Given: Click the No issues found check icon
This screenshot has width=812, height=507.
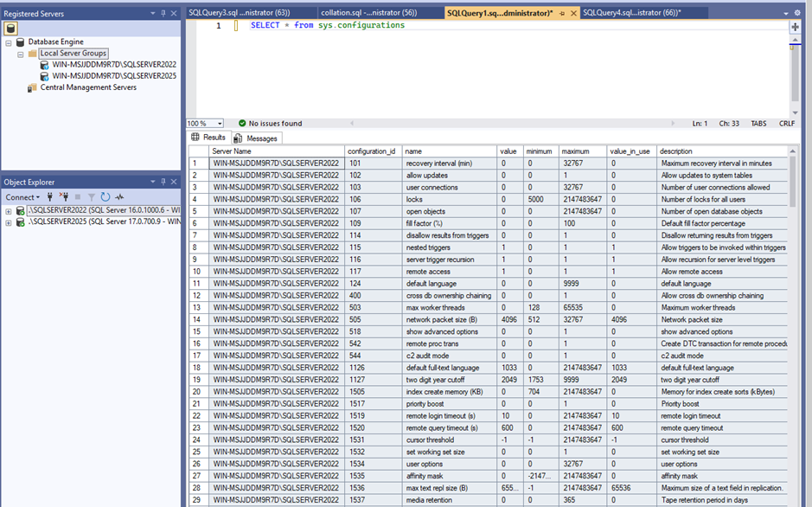Looking at the screenshot, I should coord(242,123).
